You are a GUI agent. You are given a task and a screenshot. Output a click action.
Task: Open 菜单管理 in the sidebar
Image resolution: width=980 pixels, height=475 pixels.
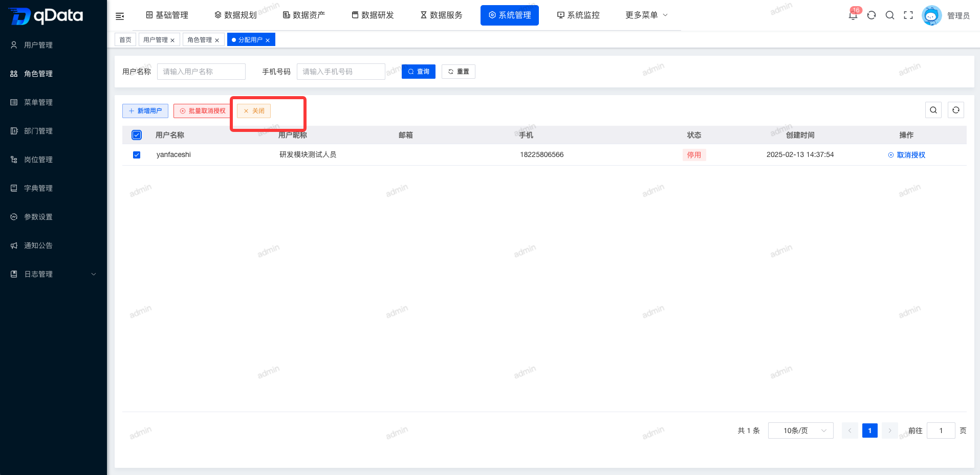[x=53, y=102]
